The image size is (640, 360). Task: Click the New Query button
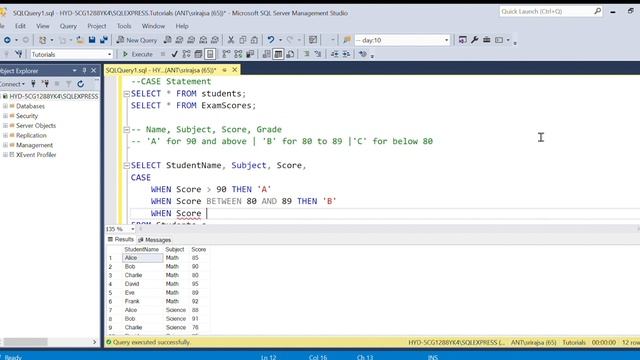137,40
